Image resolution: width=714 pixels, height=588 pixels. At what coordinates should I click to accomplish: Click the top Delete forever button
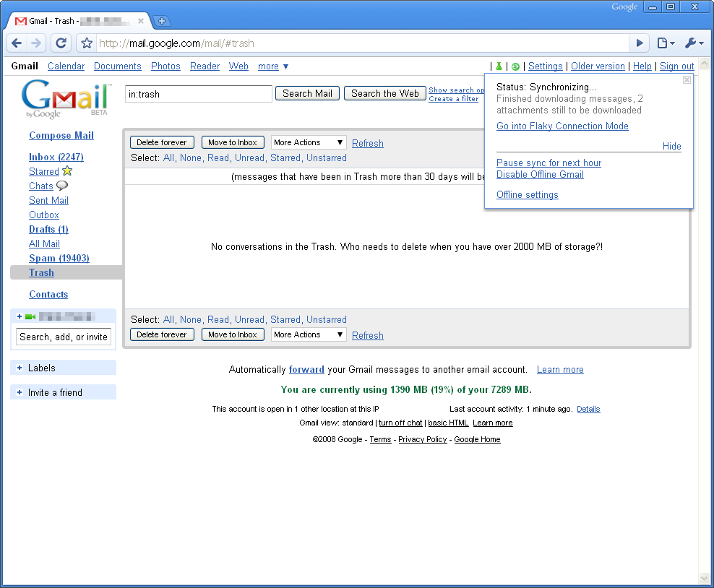162,142
